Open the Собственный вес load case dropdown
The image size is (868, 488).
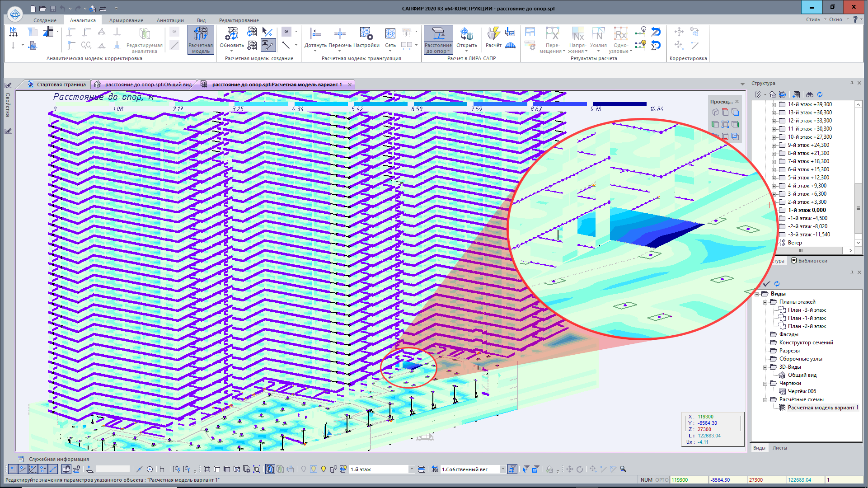[x=502, y=469]
